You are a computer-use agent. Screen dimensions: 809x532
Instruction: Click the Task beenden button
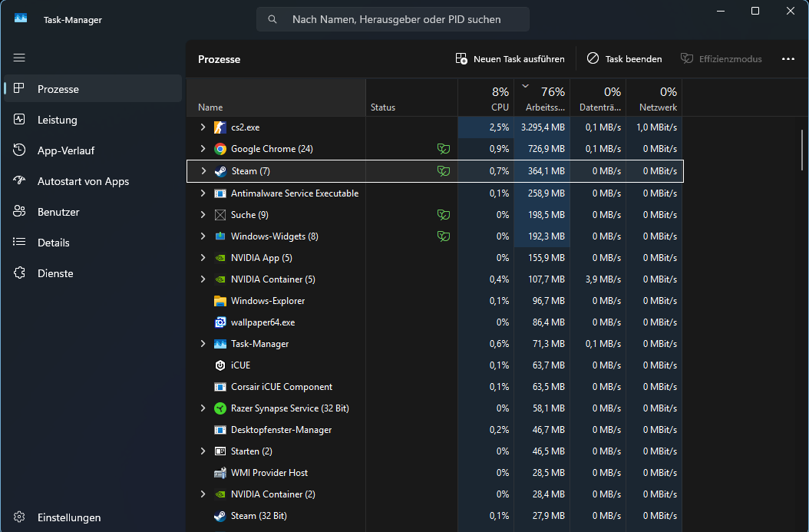[624, 59]
